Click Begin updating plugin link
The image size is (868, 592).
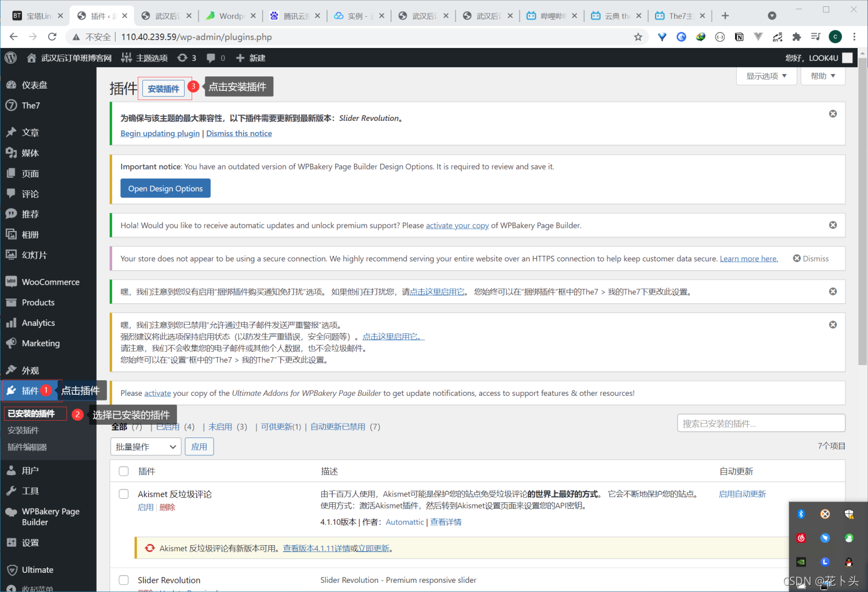160,134
